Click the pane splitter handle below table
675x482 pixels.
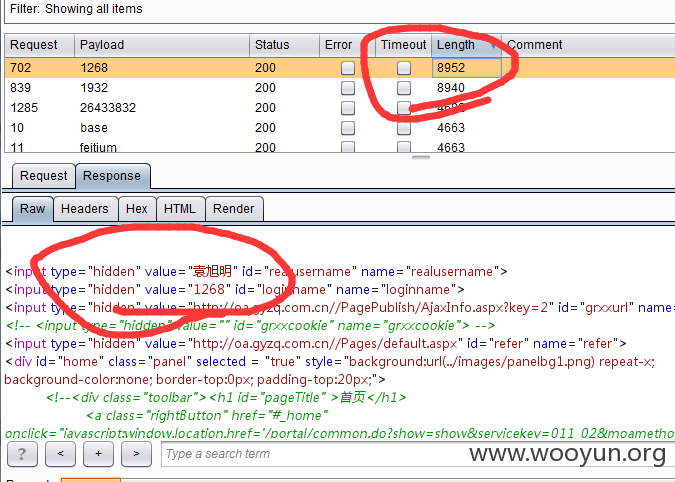421,158
